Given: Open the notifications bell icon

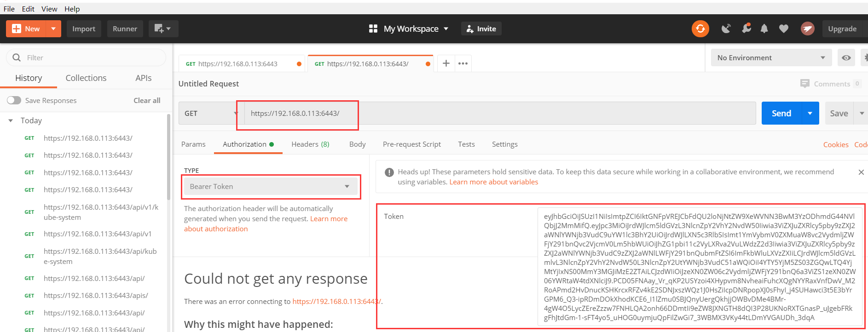Looking at the screenshot, I should (x=764, y=29).
